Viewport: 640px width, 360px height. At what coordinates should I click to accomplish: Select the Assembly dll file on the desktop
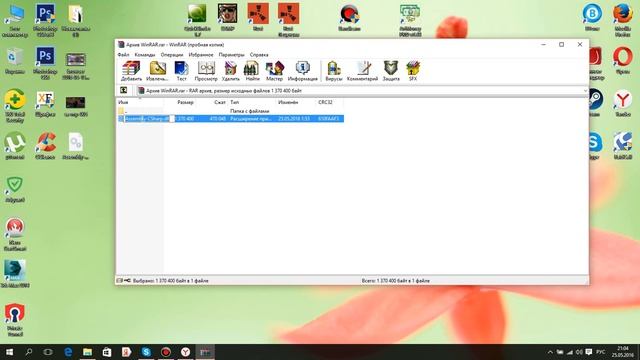(x=76, y=146)
